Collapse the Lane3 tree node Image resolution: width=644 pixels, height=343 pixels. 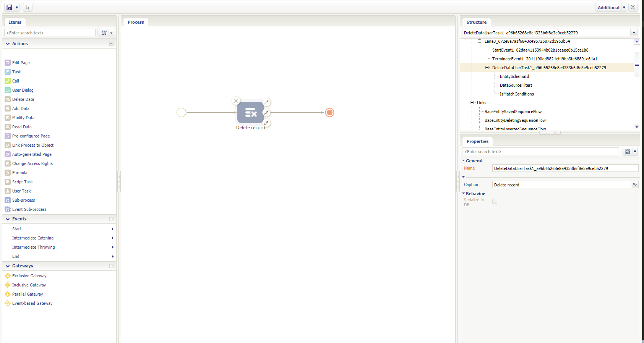tap(479, 41)
